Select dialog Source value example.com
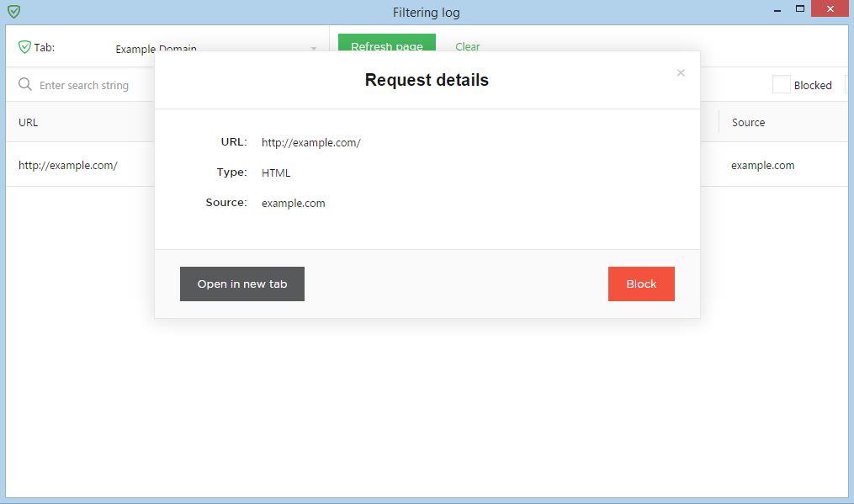Screen dimensions: 854x504 (293, 204)
